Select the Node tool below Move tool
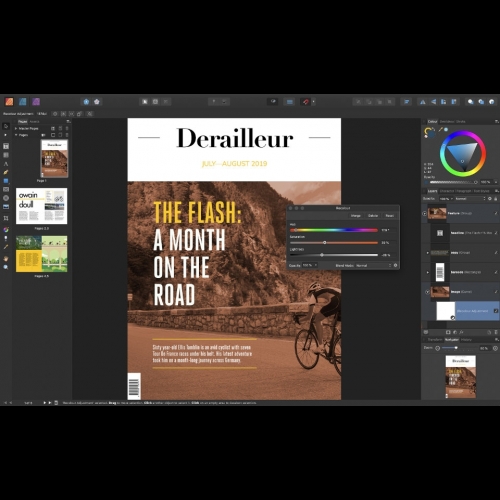 pyautogui.click(x=6, y=135)
